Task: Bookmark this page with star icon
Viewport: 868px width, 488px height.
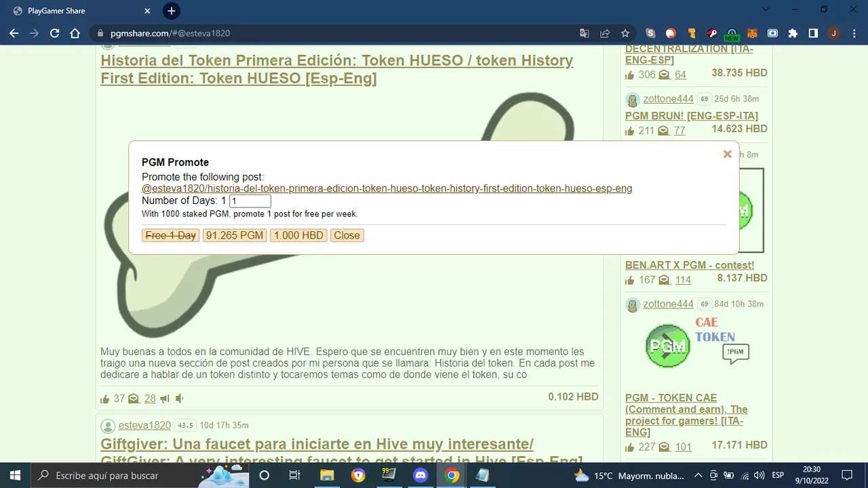Action: tap(625, 33)
